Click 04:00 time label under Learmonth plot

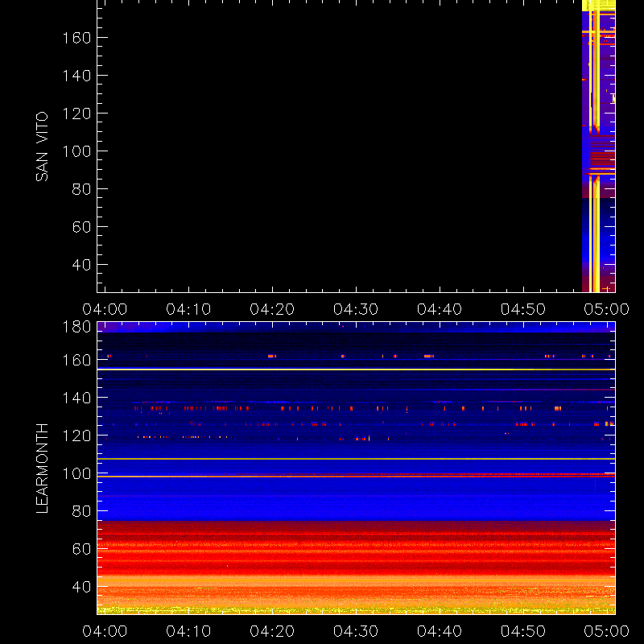[105, 631]
